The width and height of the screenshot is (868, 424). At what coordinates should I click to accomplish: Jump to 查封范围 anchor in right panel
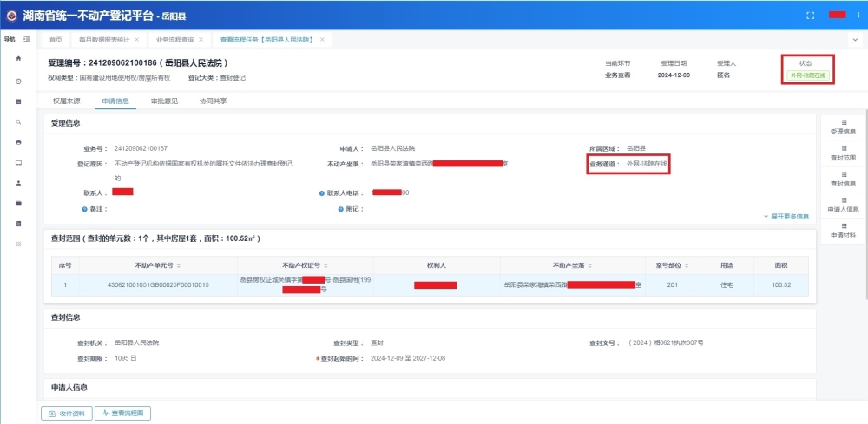click(x=843, y=153)
